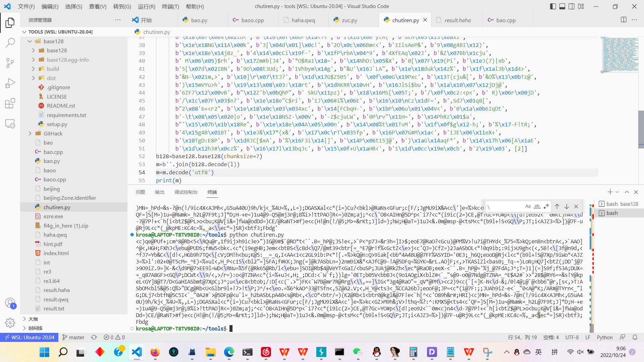The height and width of the screenshot is (362, 644).
Task: Open Firefox from the taskbar
Action: (155, 352)
